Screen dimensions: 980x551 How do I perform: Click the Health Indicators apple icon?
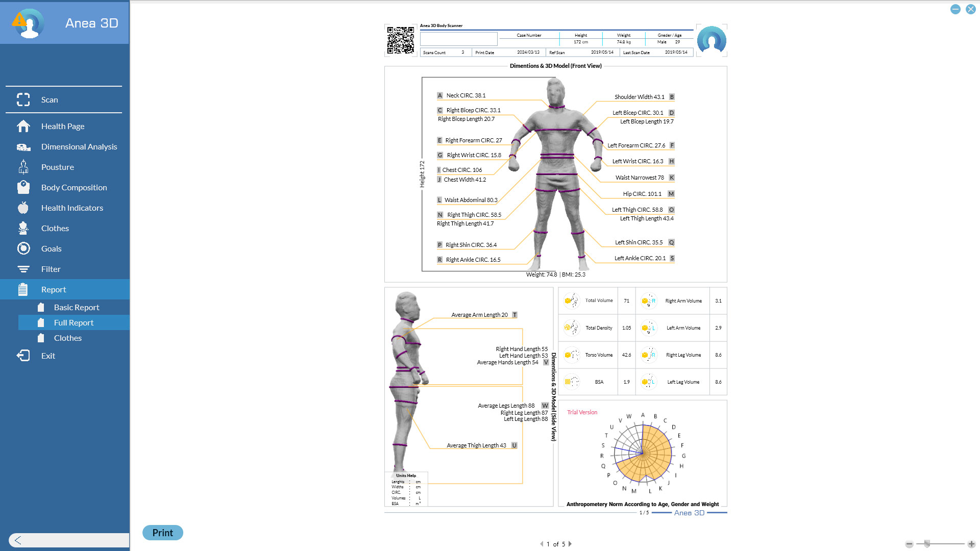(23, 208)
